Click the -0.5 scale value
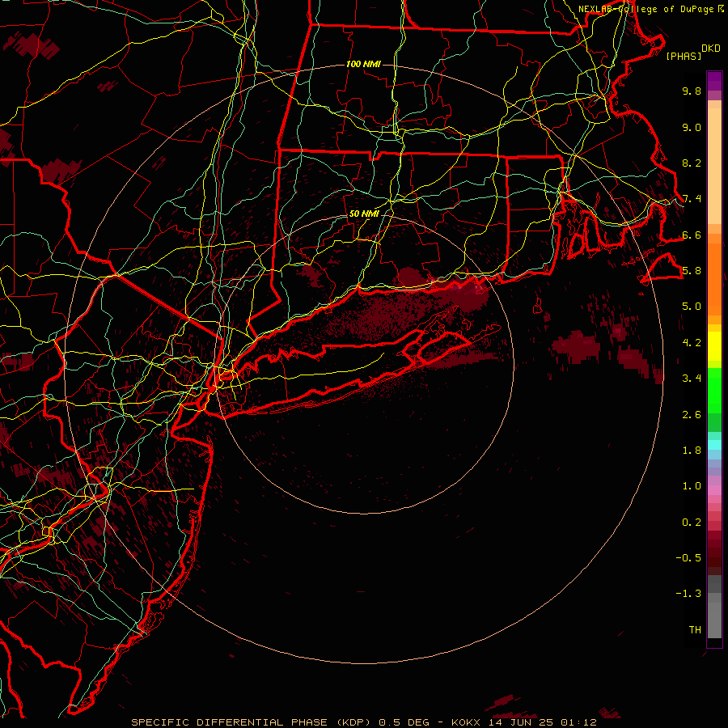The width and height of the screenshot is (728, 728). pos(688,557)
